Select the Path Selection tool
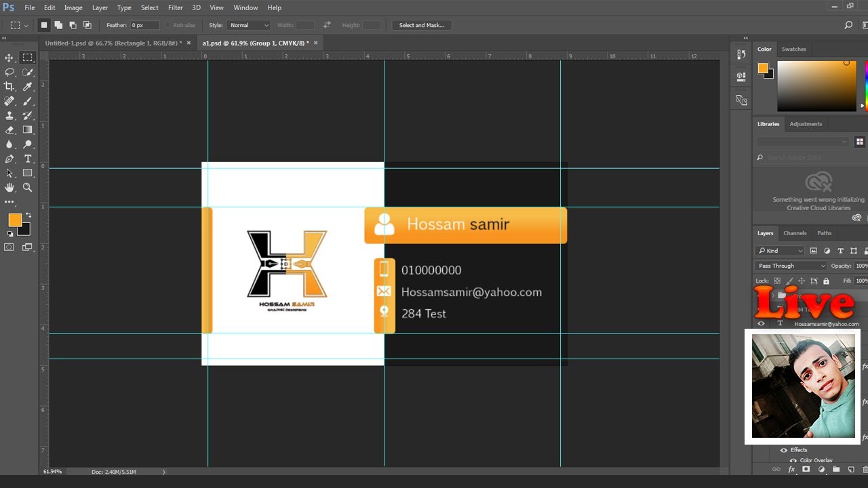The width and height of the screenshot is (868, 488). click(9, 173)
